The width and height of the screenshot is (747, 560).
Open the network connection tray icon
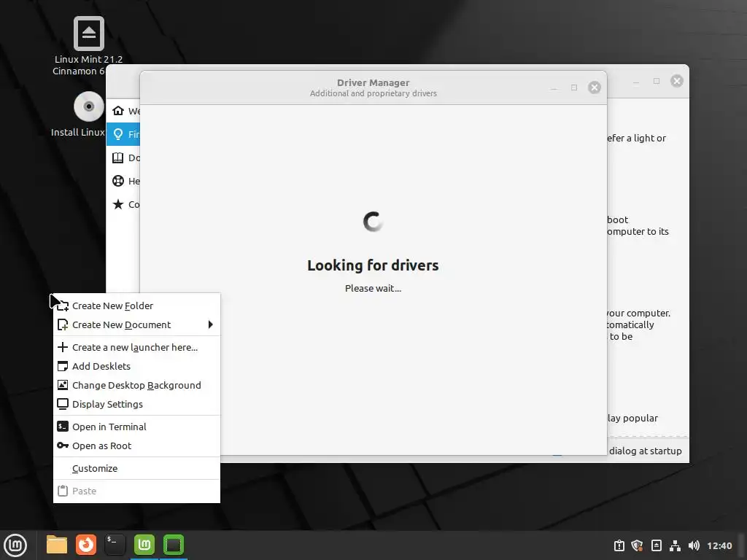(675, 545)
